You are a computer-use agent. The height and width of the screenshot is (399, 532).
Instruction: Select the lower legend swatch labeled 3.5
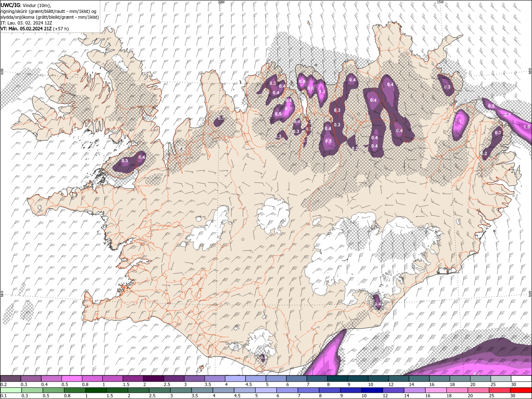pyautogui.click(x=202, y=390)
